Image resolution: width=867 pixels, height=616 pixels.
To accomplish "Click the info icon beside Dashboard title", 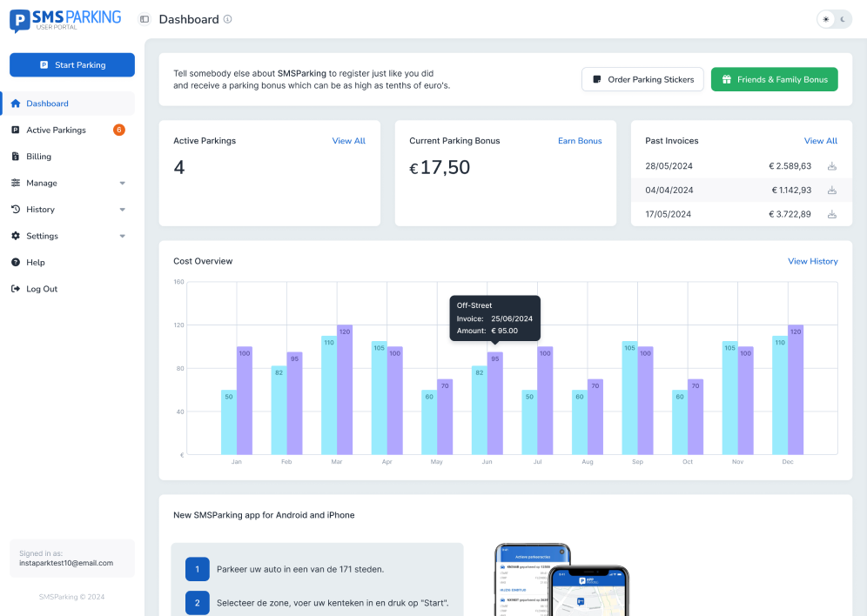I will click(x=228, y=19).
